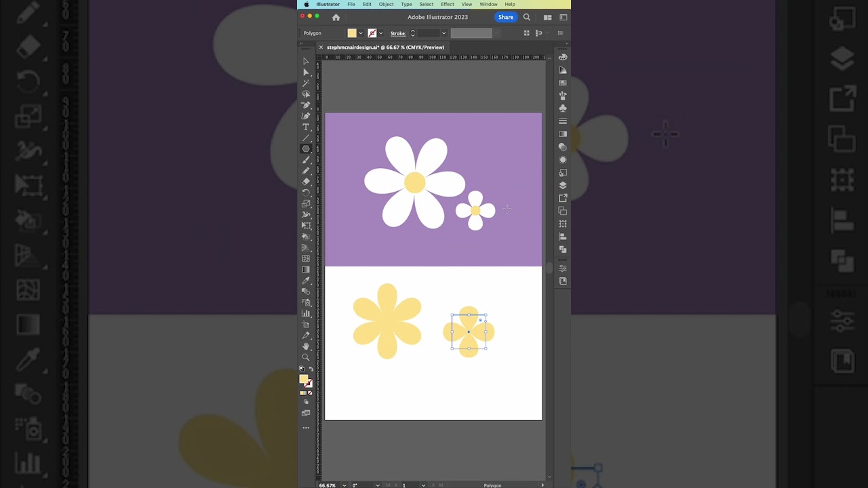Open the Type menu
Screen dimensions: 868x488
point(406,4)
